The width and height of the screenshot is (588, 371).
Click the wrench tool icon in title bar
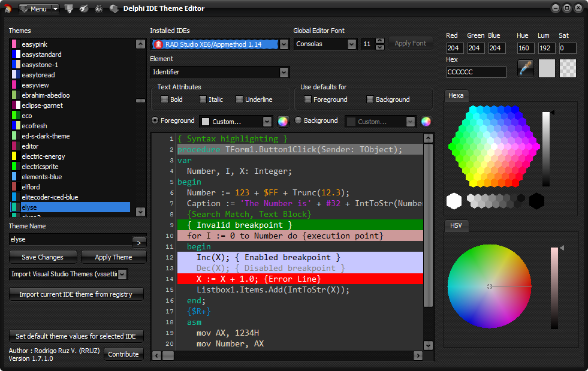(84, 8)
